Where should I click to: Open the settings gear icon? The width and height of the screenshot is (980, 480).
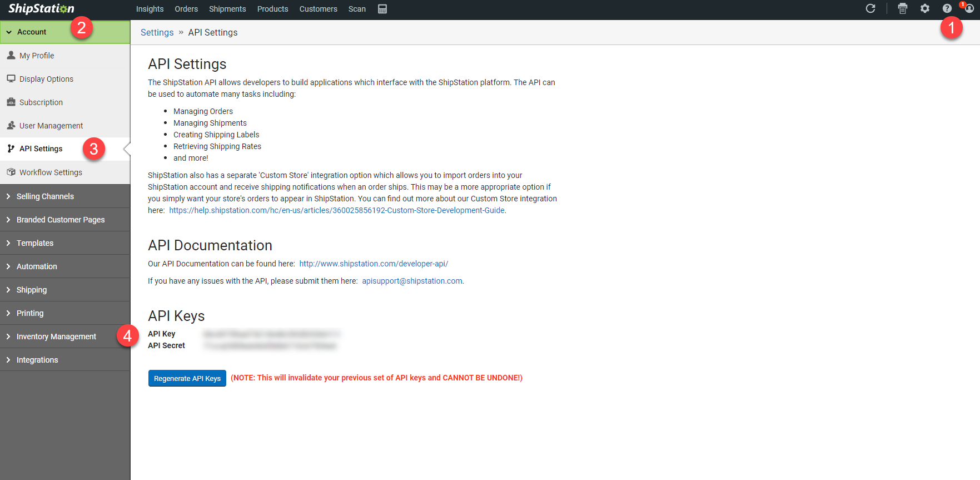coord(925,8)
